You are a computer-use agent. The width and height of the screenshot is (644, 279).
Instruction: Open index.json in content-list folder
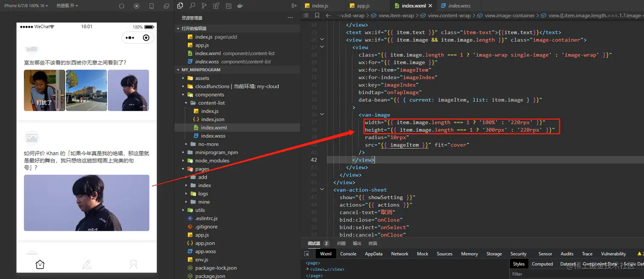tap(213, 119)
